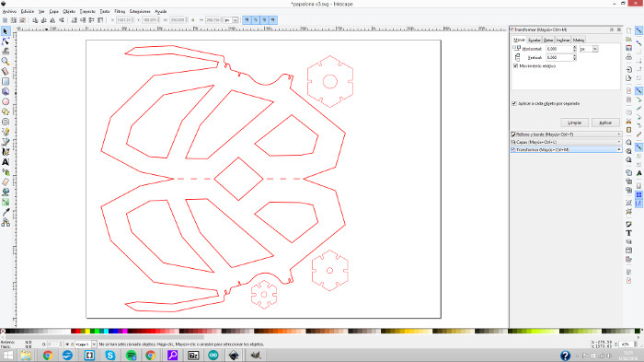Screen dimensions: 644x362
Task: Click the Horizontal value input field
Action: [x=559, y=49]
